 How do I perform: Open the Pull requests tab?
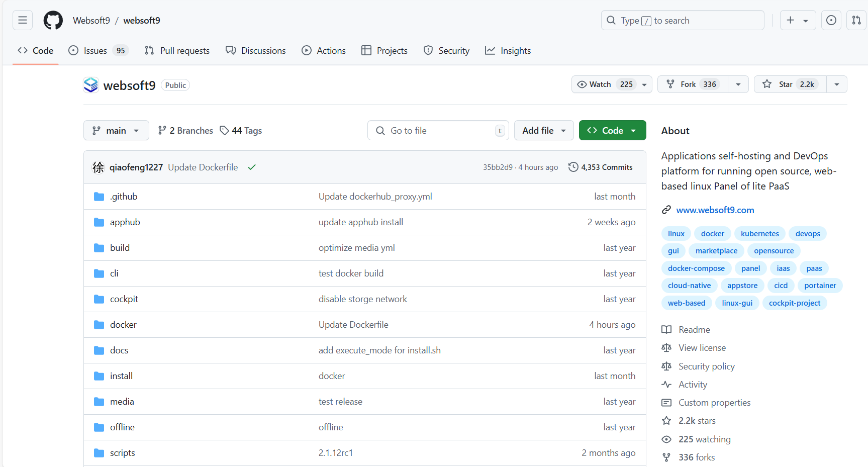tap(177, 51)
